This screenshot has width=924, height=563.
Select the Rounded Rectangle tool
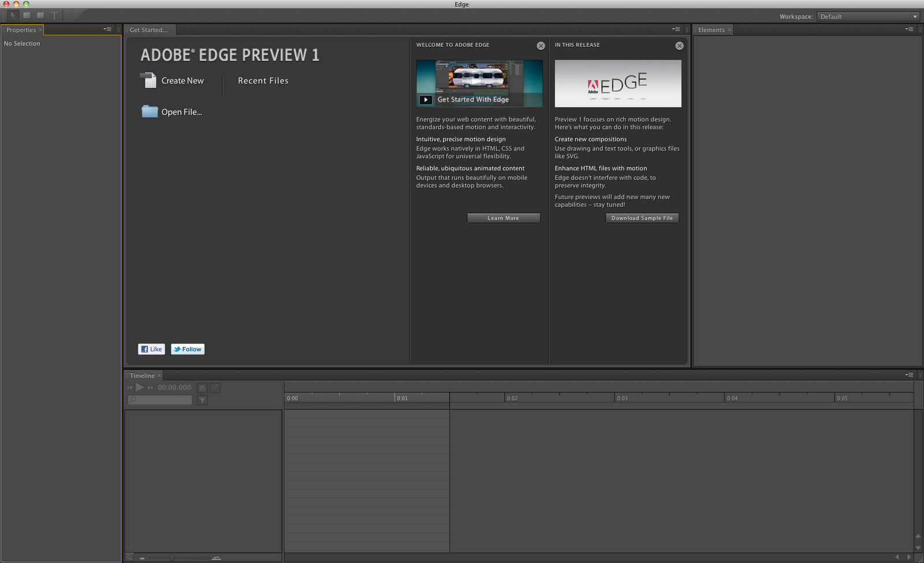coord(40,16)
